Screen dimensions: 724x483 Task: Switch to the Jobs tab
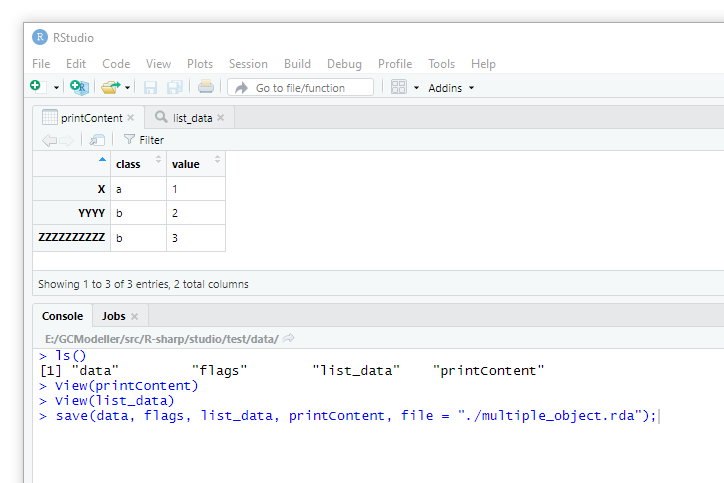pyautogui.click(x=113, y=316)
